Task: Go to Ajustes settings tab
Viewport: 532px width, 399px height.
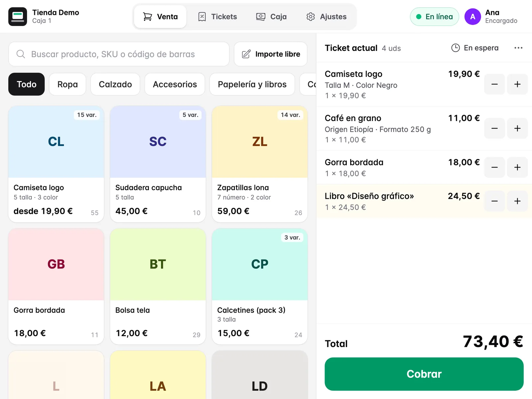Action: (x=327, y=17)
